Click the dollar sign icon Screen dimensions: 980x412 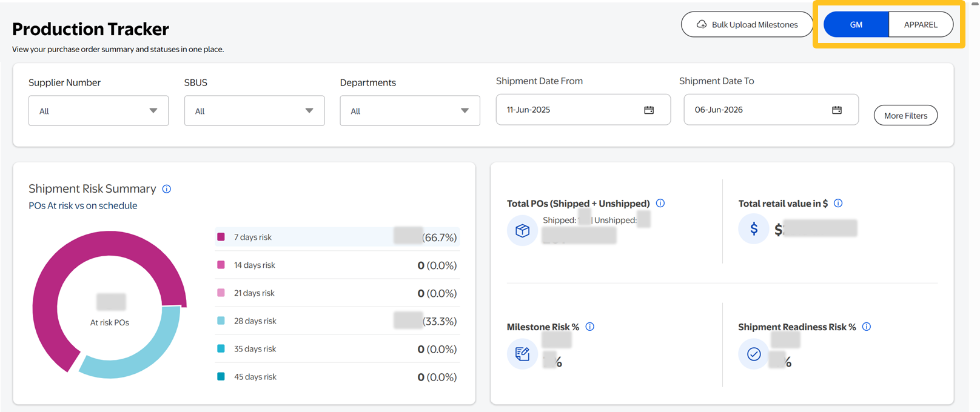point(754,229)
